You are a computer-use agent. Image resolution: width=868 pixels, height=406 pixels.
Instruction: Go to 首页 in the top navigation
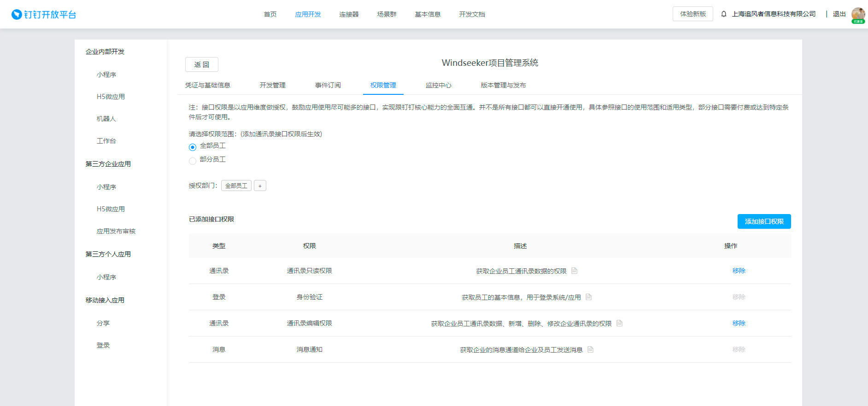click(270, 14)
